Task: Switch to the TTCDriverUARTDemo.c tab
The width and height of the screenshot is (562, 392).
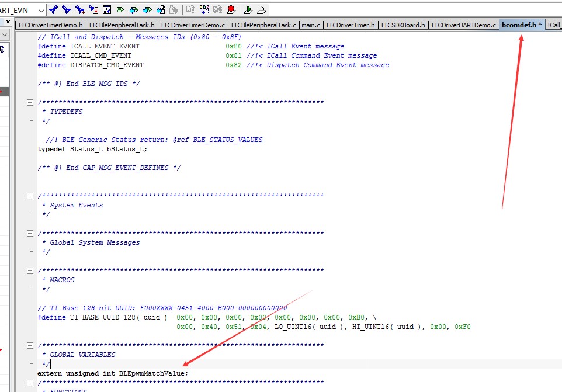Action: pyautogui.click(x=463, y=25)
